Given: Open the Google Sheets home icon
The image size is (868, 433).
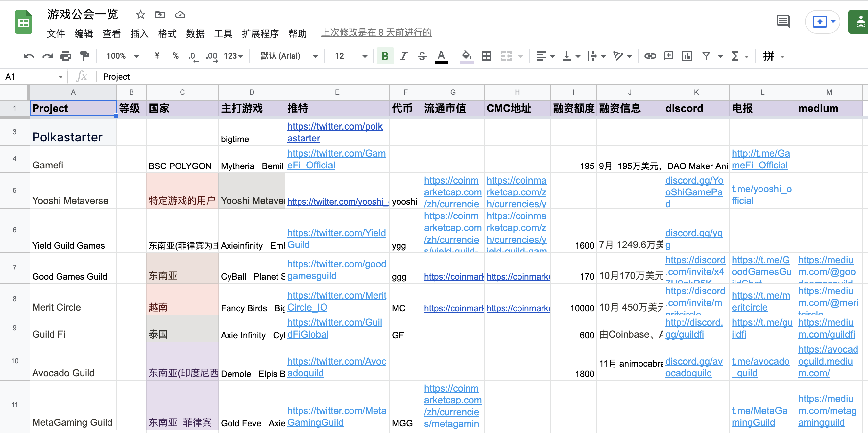Looking at the screenshot, I should click(24, 22).
